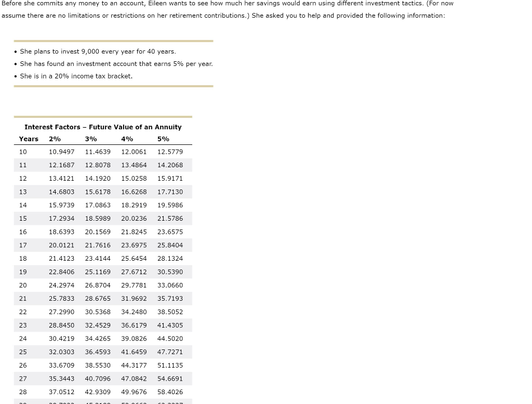Screen dimensions: 532x404
Task: Click the value 32.4529 in row 23
Action: coord(98,325)
